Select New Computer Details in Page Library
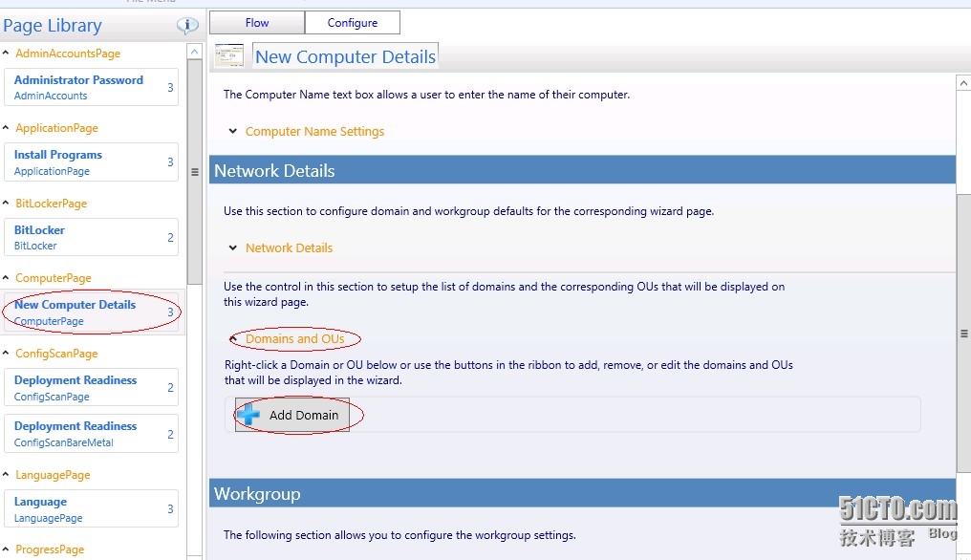Screen dimensions: 971x560 (x=91, y=312)
